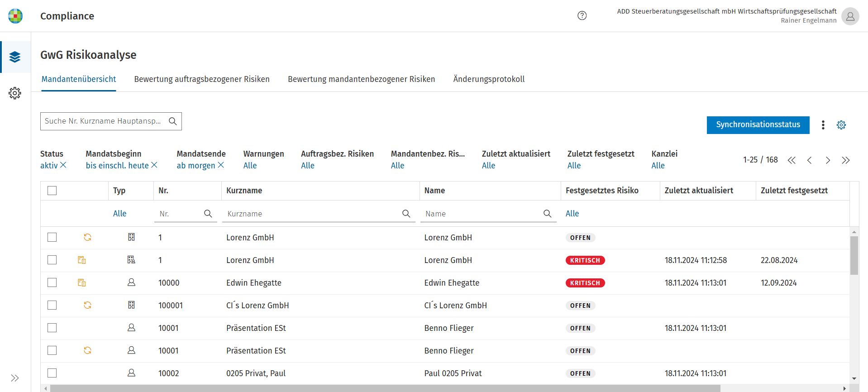Clear the 'ab morgen' Mandatsende filter
This screenshot has width=868, height=392.
click(x=221, y=165)
